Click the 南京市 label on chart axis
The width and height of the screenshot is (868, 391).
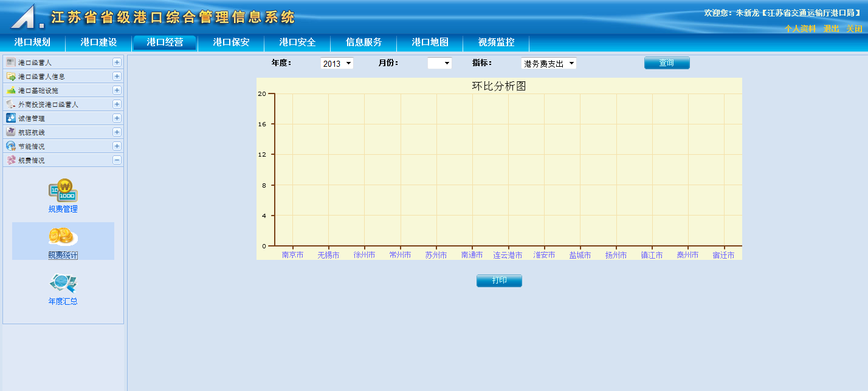click(292, 256)
